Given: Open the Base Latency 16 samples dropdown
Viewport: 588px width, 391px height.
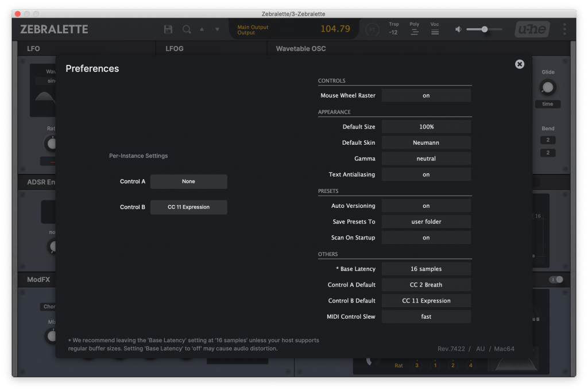Looking at the screenshot, I should coord(426,269).
